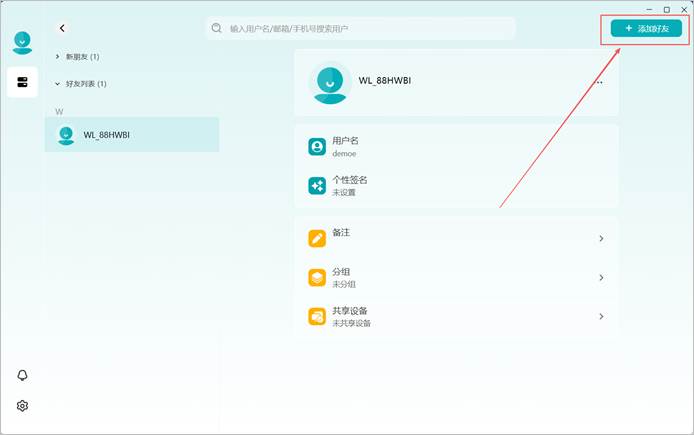
Task: Click the user avatar in left sidebar
Action: (x=22, y=43)
